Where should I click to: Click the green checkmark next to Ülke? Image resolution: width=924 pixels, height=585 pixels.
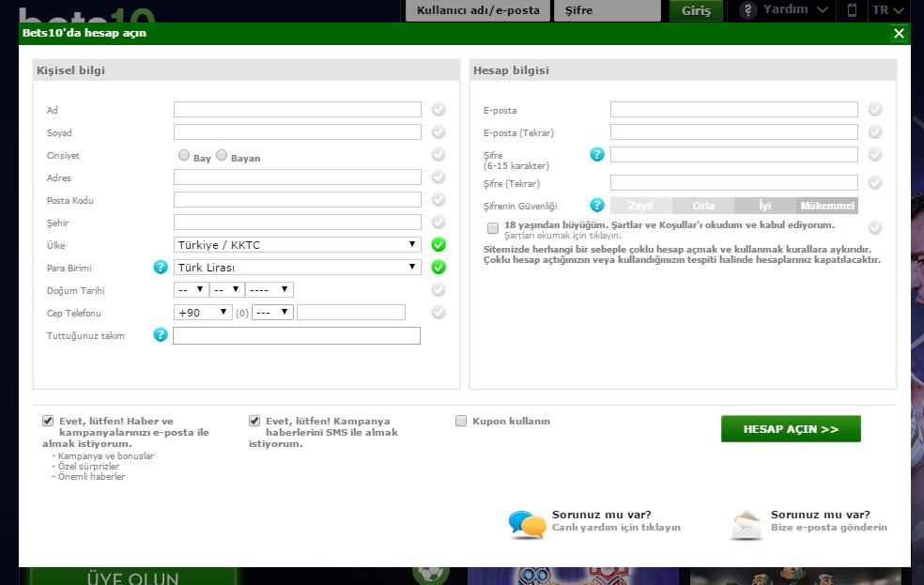[x=439, y=244]
